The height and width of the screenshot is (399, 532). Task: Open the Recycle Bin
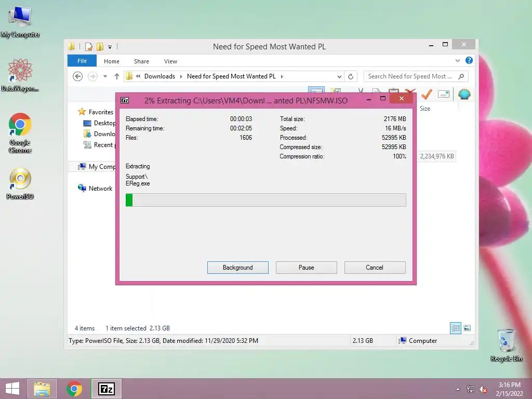pyautogui.click(x=506, y=345)
